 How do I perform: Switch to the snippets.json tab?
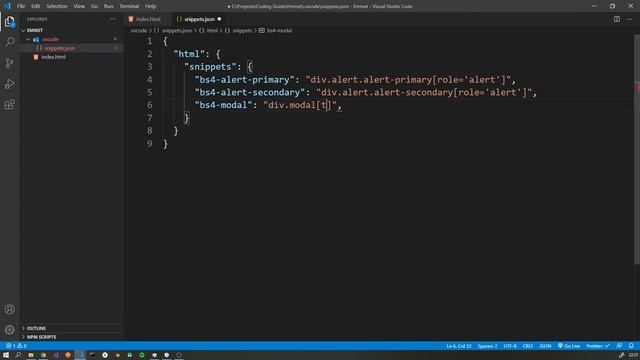[199, 19]
